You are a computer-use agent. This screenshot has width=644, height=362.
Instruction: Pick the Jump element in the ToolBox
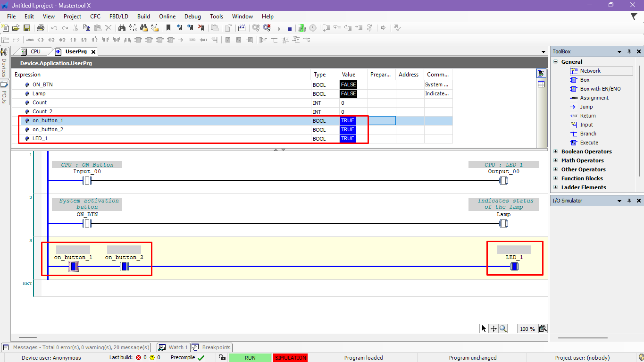tap(586, 107)
